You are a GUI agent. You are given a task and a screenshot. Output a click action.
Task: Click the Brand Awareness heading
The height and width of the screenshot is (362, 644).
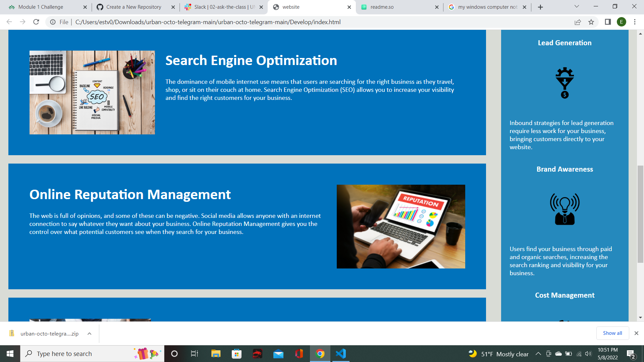pos(565,169)
